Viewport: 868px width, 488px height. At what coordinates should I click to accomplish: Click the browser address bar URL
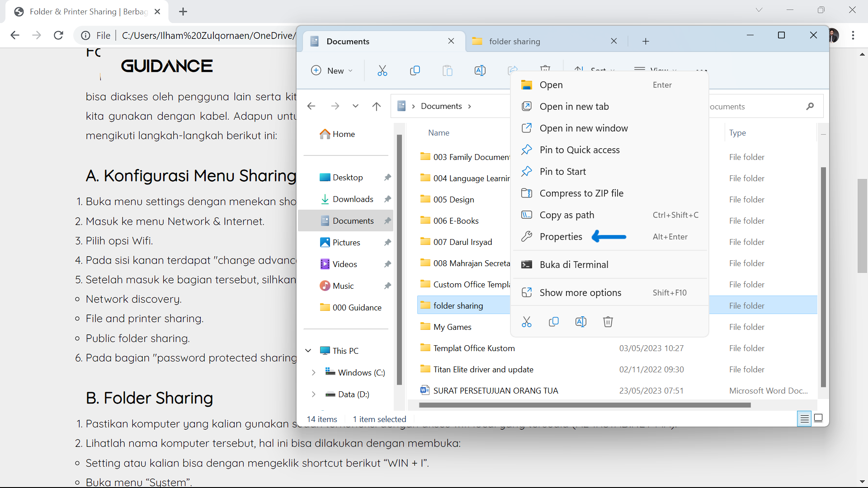(x=208, y=36)
